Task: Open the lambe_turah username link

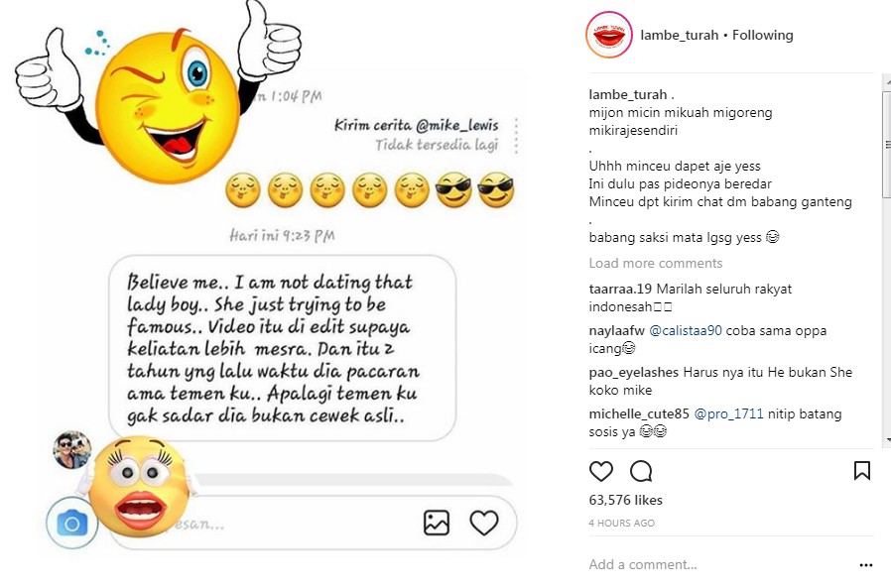Action: click(x=679, y=34)
